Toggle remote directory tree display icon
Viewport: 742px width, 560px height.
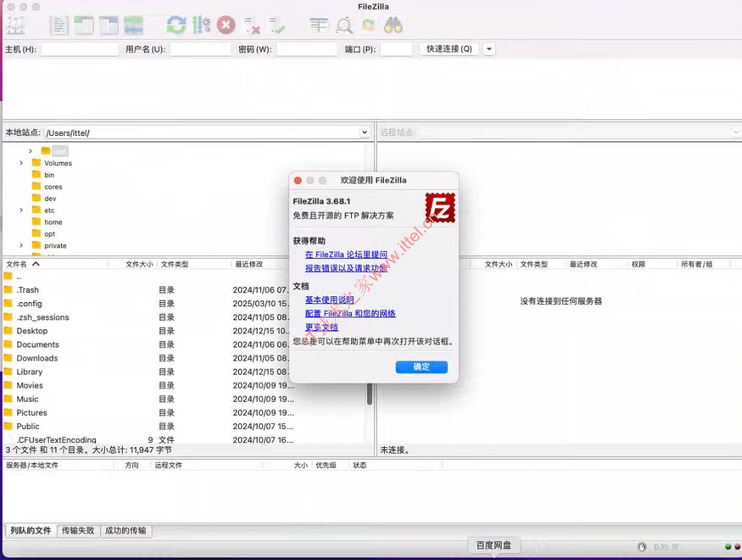[109, 25]
